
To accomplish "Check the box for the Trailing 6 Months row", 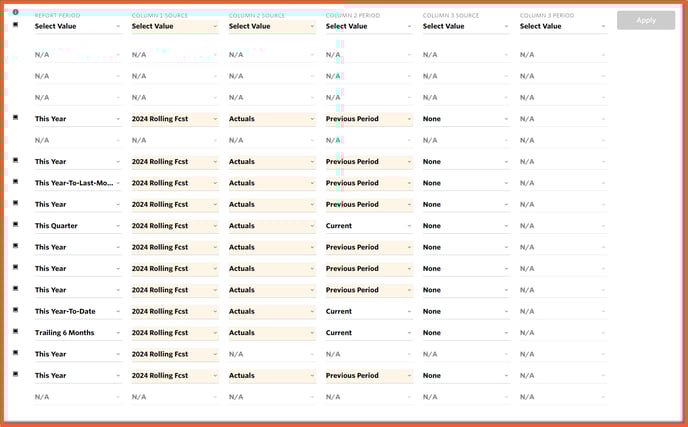I will coord(15,331).
